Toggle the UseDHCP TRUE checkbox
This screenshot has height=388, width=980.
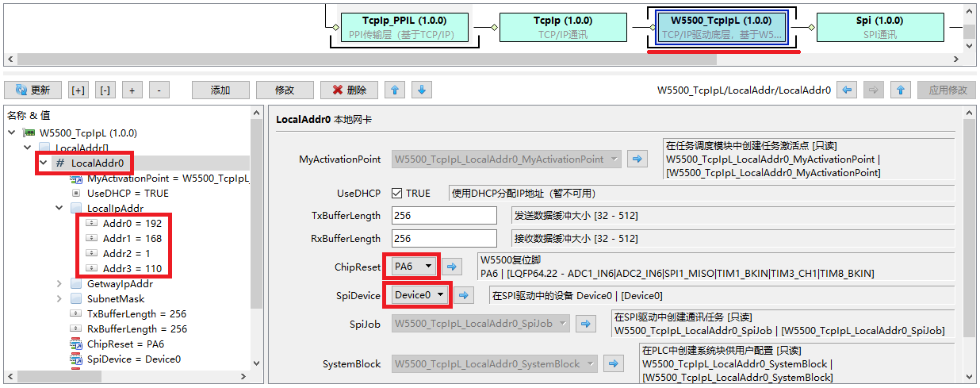click(397, 193)
